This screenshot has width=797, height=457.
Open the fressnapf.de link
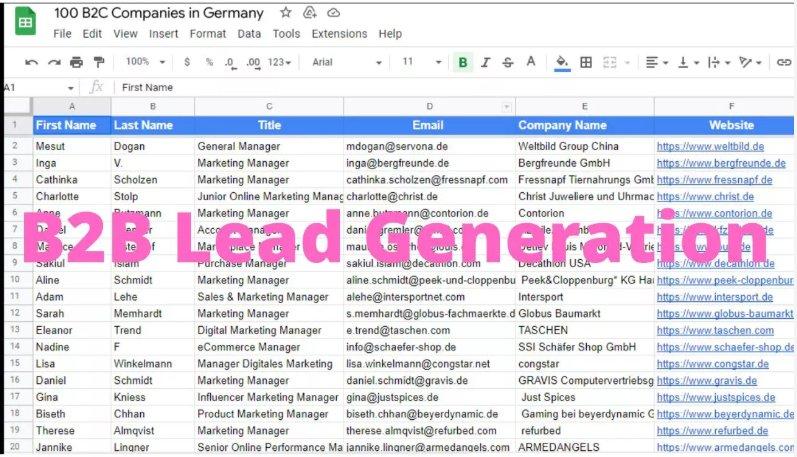click(x=714, y=180)
